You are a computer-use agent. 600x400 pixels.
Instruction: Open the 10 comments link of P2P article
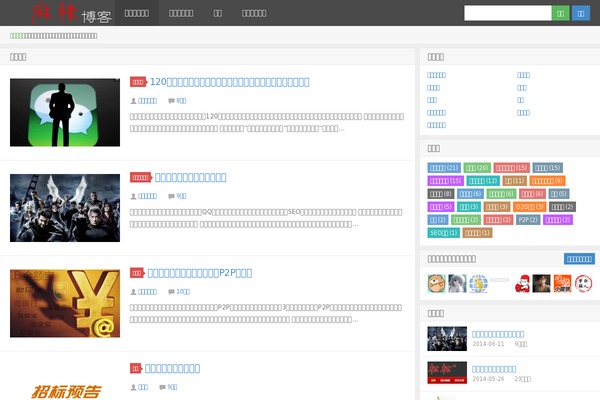[183, 292]
